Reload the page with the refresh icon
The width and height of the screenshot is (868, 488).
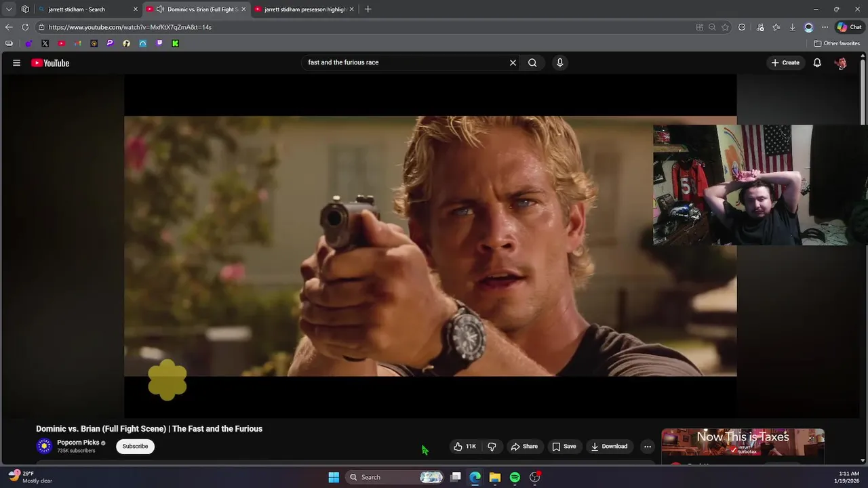click(x=25, y=27)
